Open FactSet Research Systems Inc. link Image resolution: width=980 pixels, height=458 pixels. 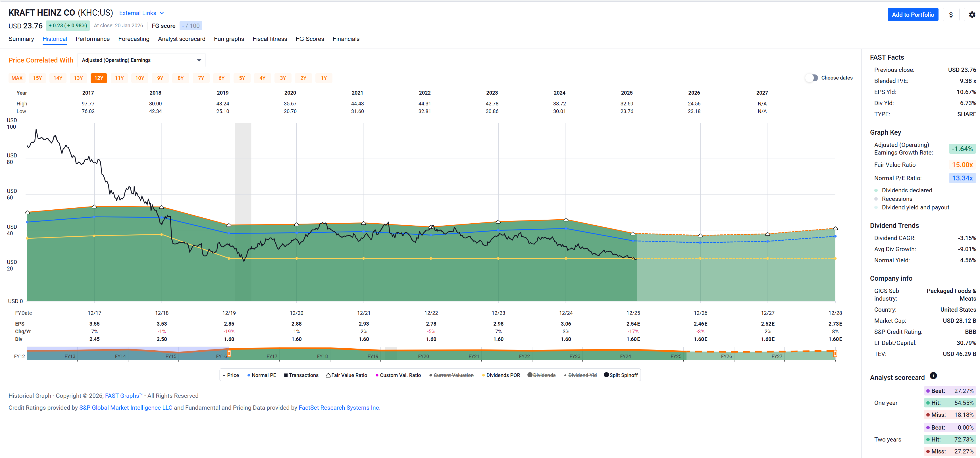pos(339,408)
